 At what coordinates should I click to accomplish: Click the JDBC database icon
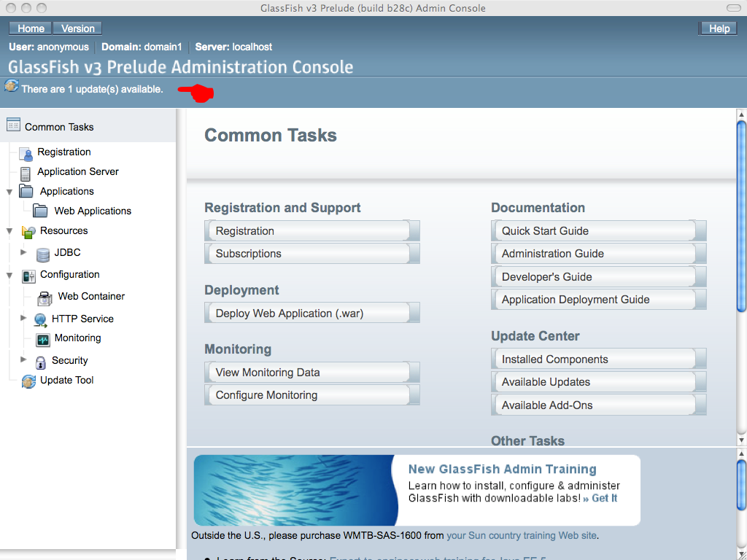[x=43, y=254]
